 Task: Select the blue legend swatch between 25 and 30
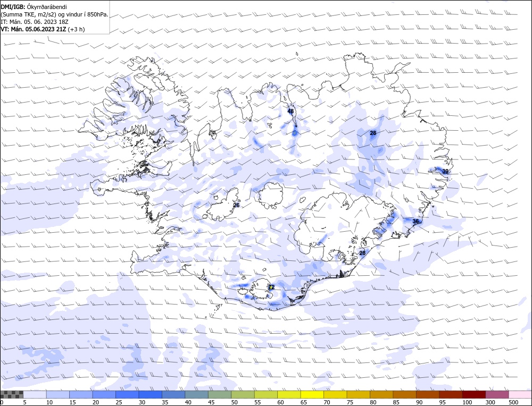coord(127,394)
